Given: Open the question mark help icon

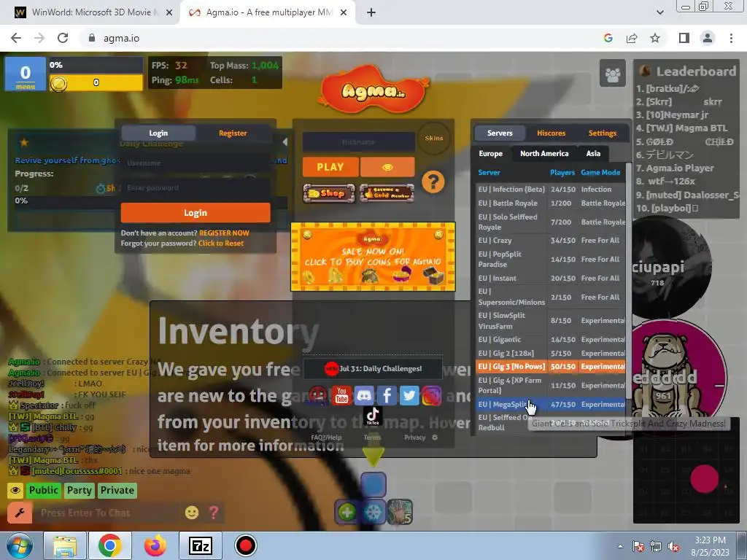Looking at the screenshot, I should pos(433,182).
